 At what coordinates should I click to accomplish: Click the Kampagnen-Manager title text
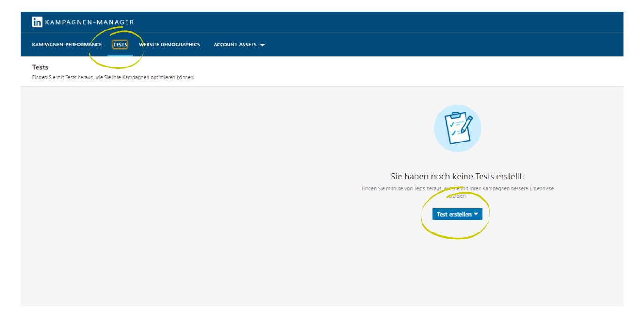click(x=89, y=22)
